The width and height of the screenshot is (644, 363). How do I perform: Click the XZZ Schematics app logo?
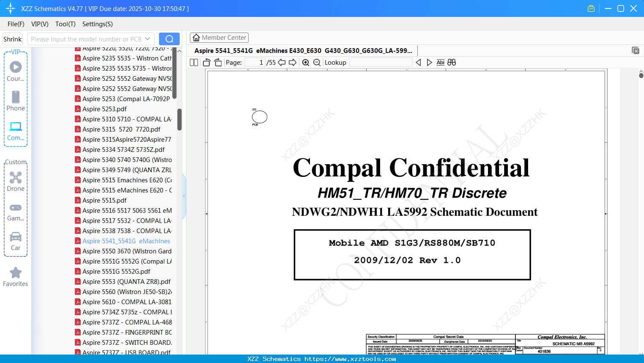pyautogui.click(x=11, y=8)
